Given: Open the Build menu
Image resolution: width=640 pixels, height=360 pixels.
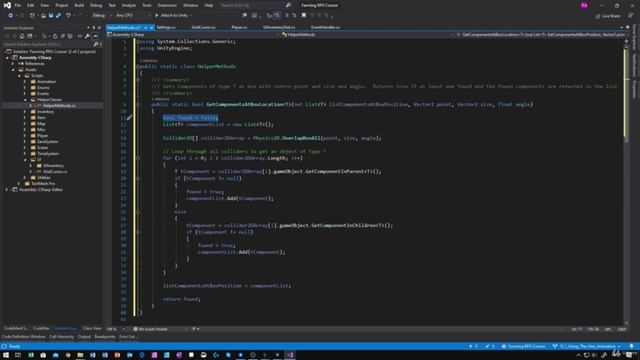Looking at the screenshot, I should (x=79, y=5).
